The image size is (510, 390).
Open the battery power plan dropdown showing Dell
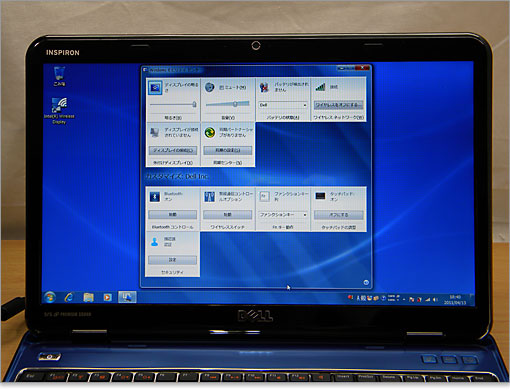pyautogui.click(x=283, y=105)
